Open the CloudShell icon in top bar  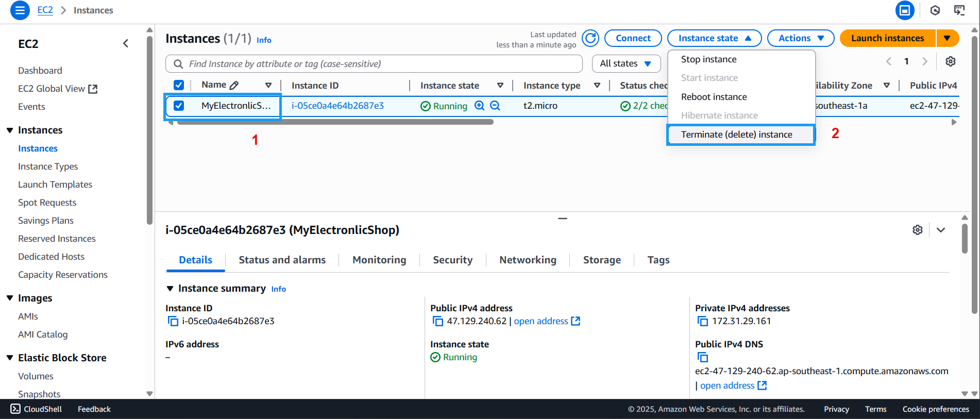[x=905, y=10]
